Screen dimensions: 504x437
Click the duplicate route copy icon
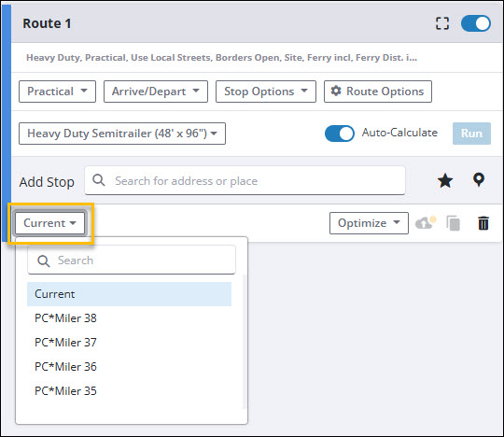coord(454,223)
